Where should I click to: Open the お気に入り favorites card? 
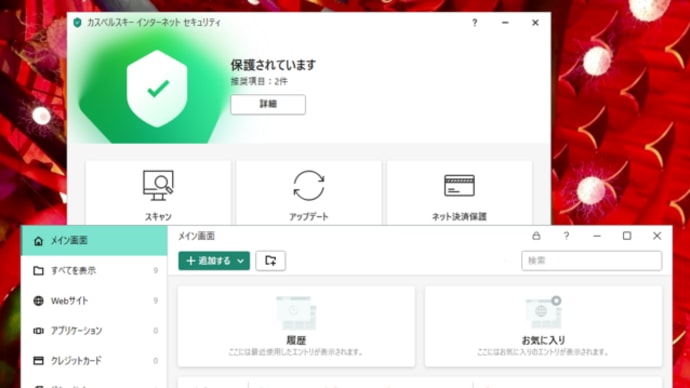pos(543,326)
